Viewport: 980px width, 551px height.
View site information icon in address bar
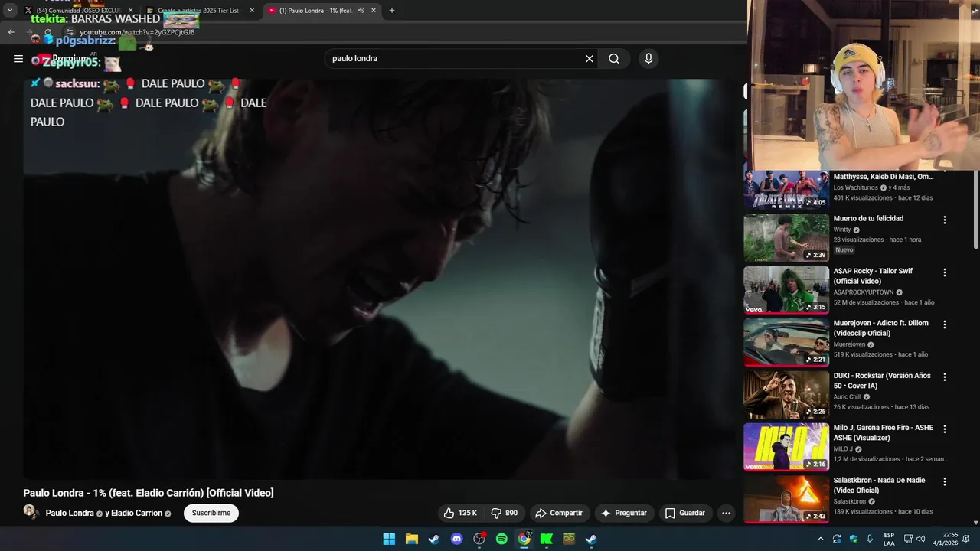(70, 32)
